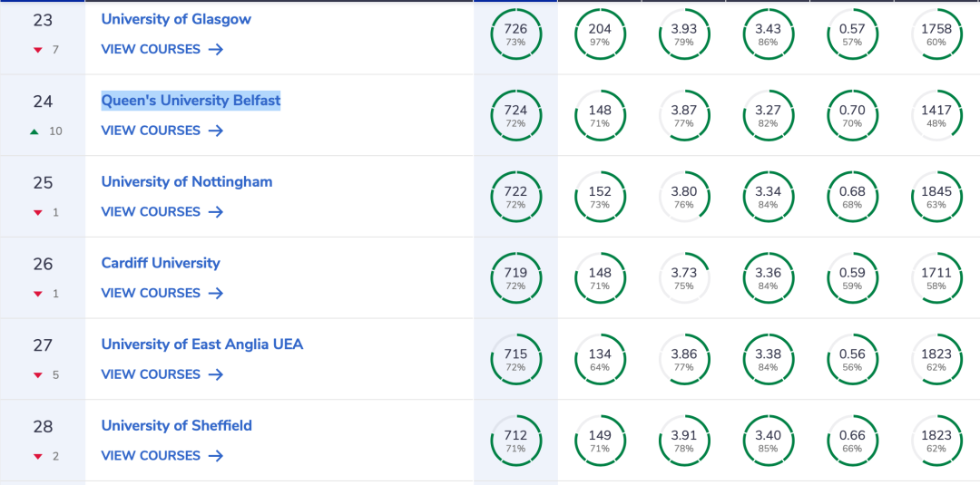Click the red down triangle at rank 23

[x=37, y=50]
